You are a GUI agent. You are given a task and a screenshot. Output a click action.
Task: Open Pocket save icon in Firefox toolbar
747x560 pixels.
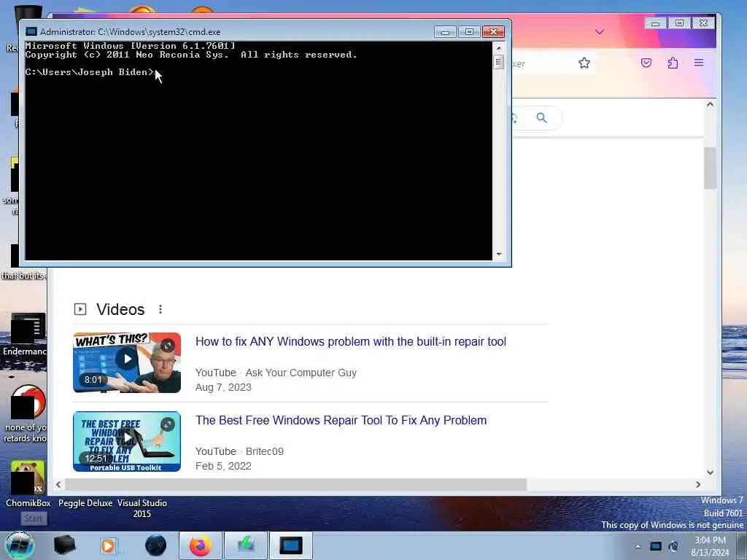point(646,63)
